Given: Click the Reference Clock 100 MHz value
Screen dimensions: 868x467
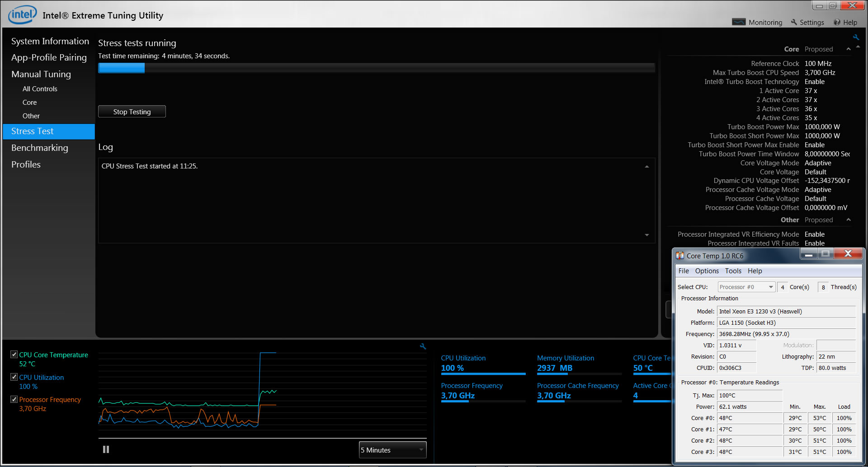Looking at the screenshot, I should (x=818, y=64).
